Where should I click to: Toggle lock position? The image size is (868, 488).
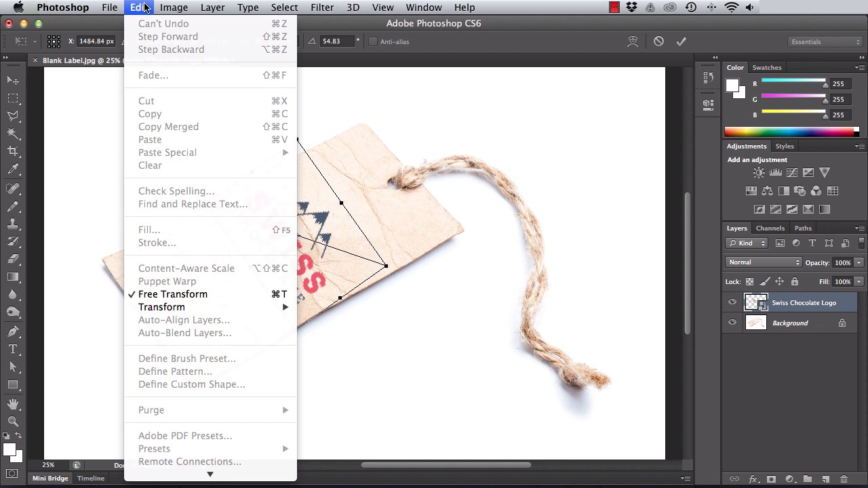click(x=779, y=282)
